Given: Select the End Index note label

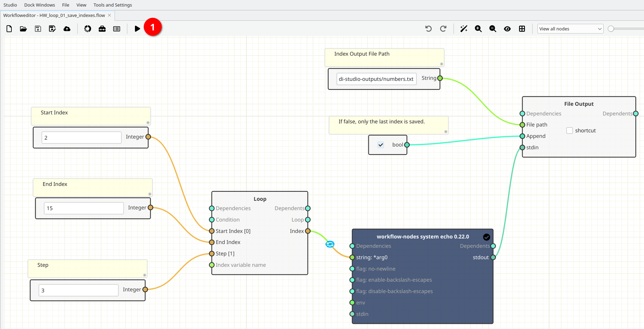Looking at the screenshot, I should click(x=55, y=184).
